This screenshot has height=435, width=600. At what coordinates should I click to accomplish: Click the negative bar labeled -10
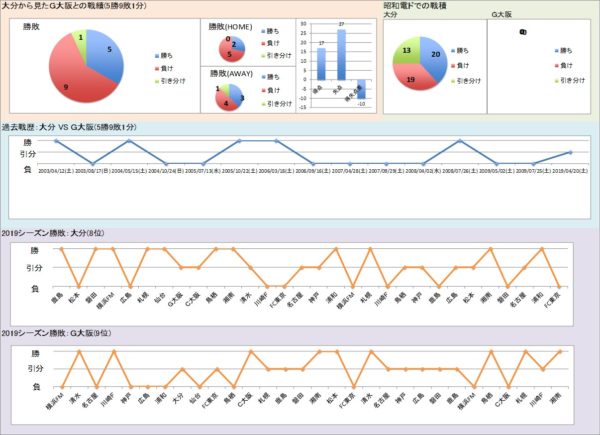pos(362,90)
